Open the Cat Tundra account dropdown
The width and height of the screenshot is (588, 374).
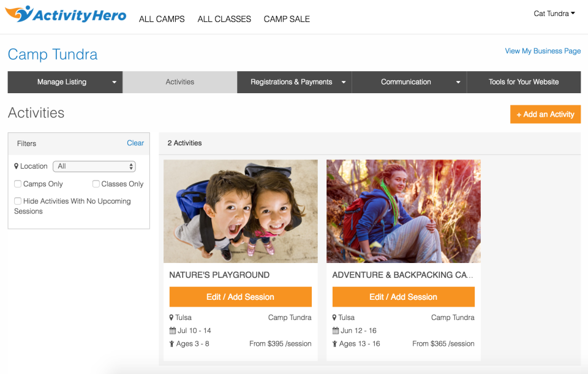click(x=553, y=13)
